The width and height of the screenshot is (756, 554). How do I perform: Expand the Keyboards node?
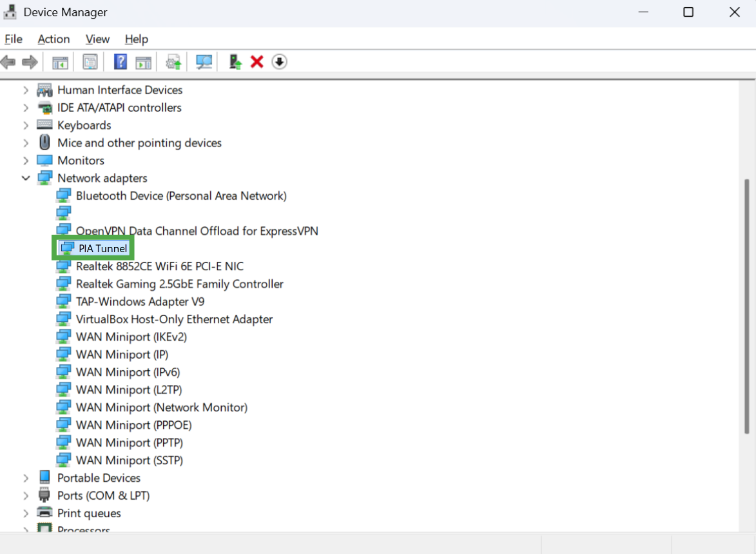[x=26, y=126]
